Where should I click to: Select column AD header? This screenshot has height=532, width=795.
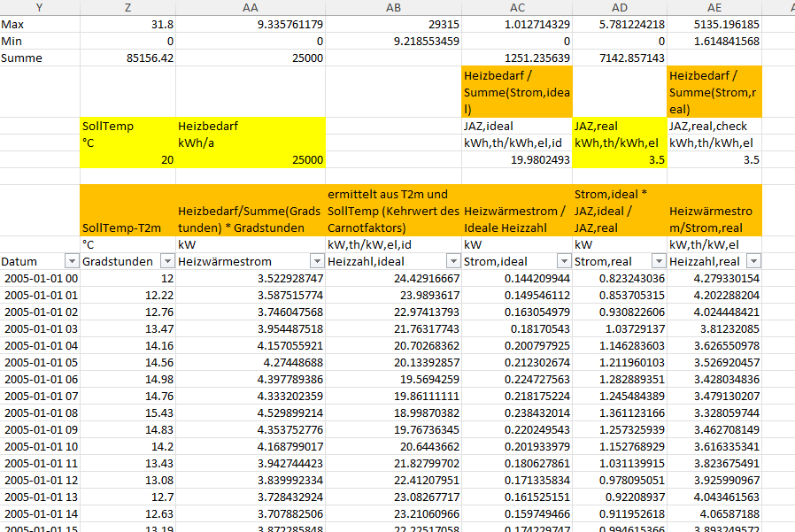point(620,7)
